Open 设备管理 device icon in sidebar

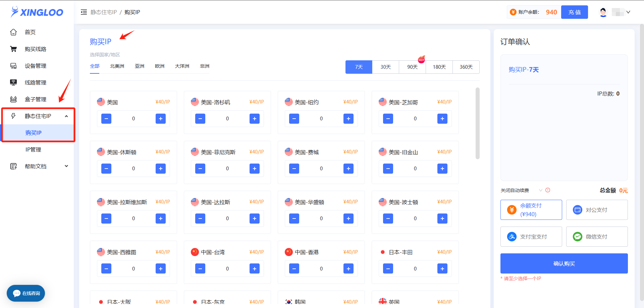point(13,66)
